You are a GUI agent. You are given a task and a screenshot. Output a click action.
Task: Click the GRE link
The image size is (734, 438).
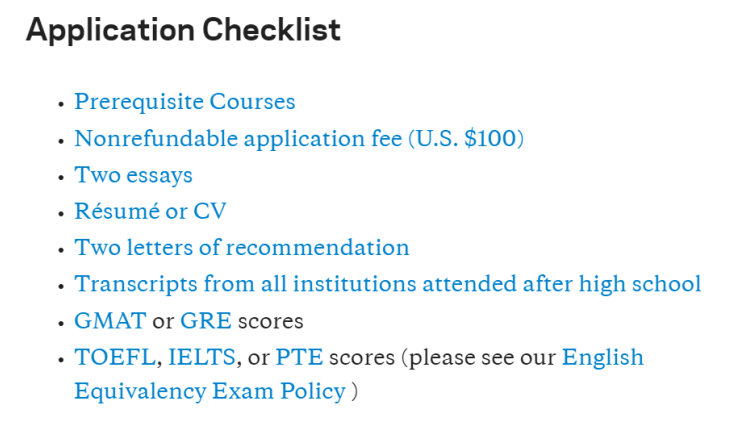tap(205, 321)
